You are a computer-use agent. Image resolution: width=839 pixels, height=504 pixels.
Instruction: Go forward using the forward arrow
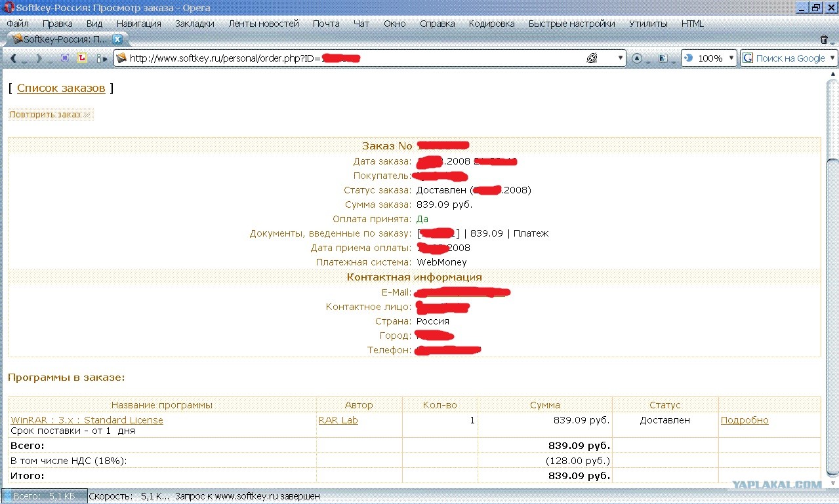(x=39, y=58)
